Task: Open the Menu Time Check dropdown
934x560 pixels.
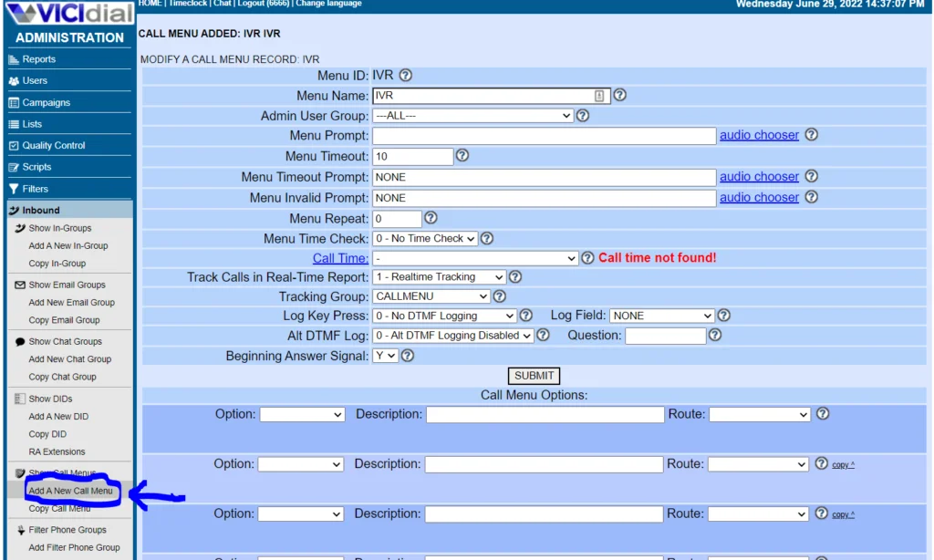Action: point(425,238)
